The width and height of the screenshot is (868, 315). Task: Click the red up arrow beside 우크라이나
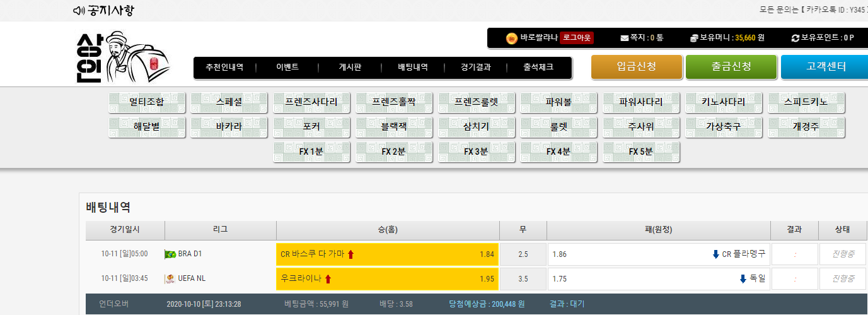[x=328, y=278]
